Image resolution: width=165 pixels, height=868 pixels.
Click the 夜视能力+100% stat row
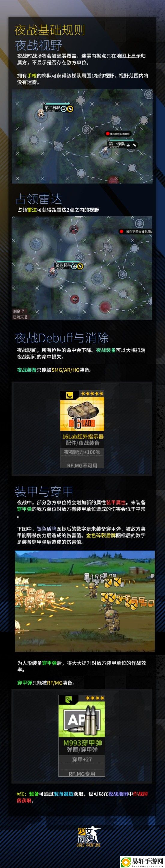point(82,452)
